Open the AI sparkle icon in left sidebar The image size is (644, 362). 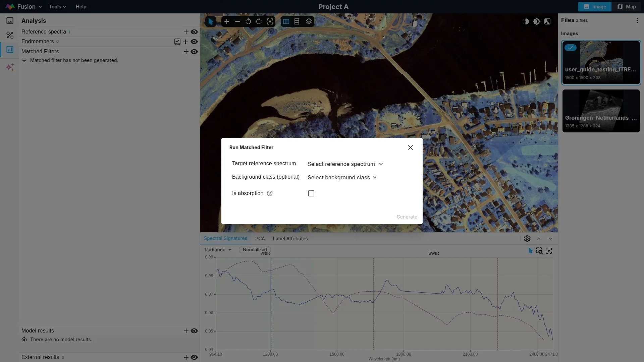(10, 67)
